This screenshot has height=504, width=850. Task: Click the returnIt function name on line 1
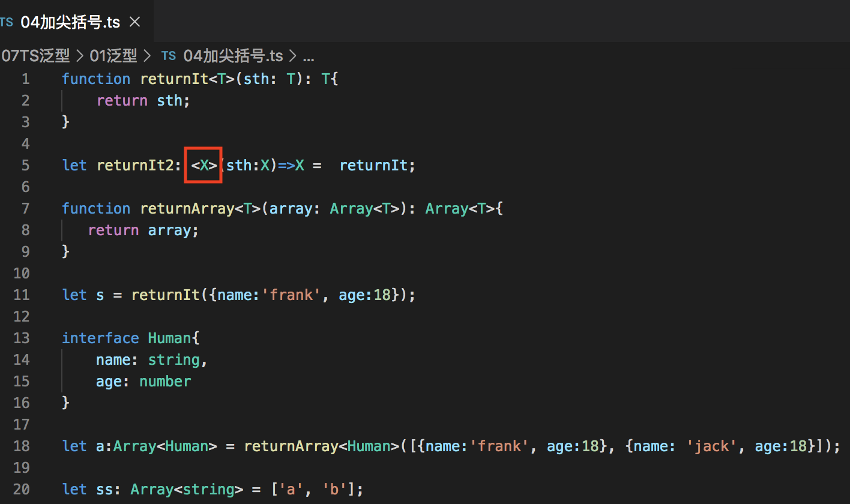174,79
